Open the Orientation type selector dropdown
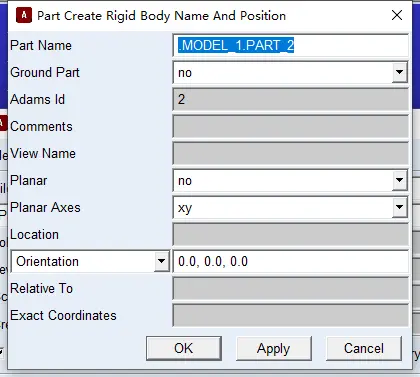Viewport: 420px width, 377px height. [x=162, y=261]
